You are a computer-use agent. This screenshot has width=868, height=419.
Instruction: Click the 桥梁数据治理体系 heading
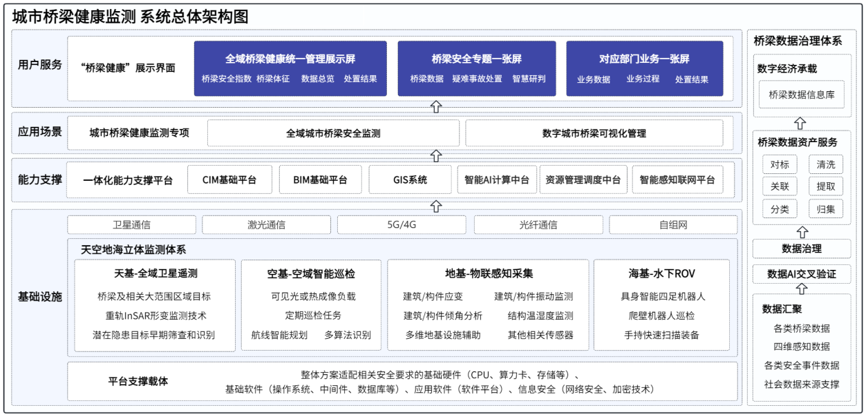(798, 41)
